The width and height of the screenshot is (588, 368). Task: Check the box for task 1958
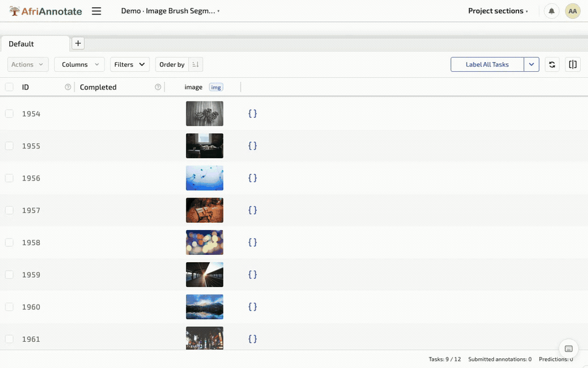coord(9,243)
